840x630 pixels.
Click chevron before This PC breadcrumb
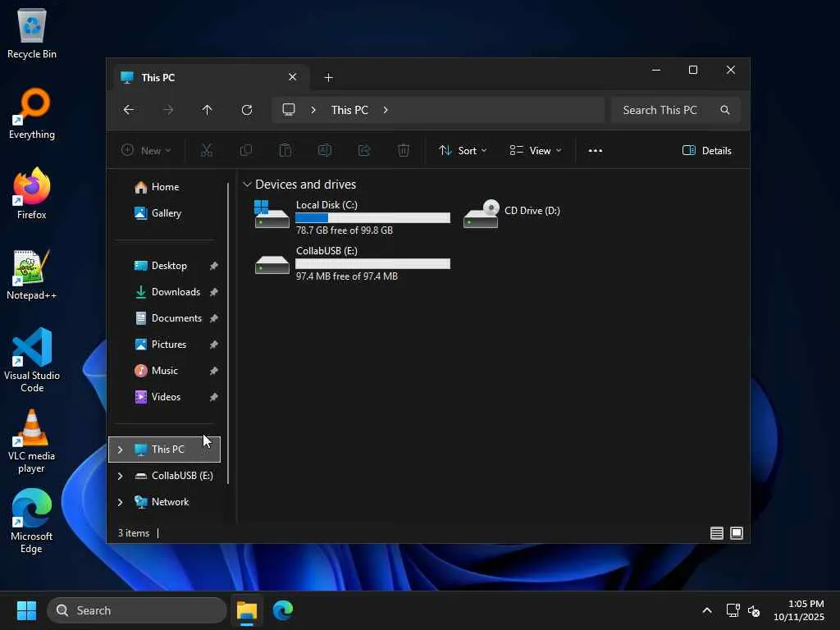[313, 110]
